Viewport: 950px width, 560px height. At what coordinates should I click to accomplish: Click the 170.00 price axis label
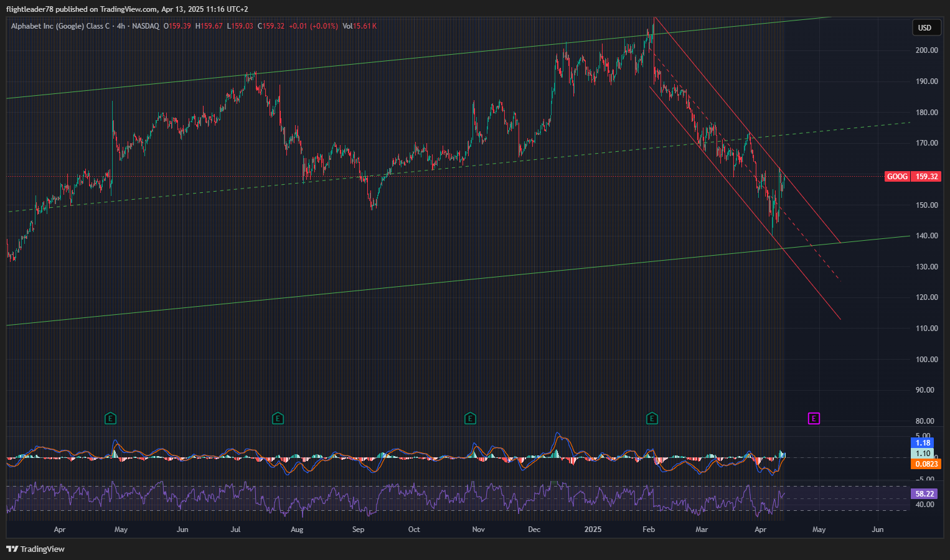click(x=926, y=143)
